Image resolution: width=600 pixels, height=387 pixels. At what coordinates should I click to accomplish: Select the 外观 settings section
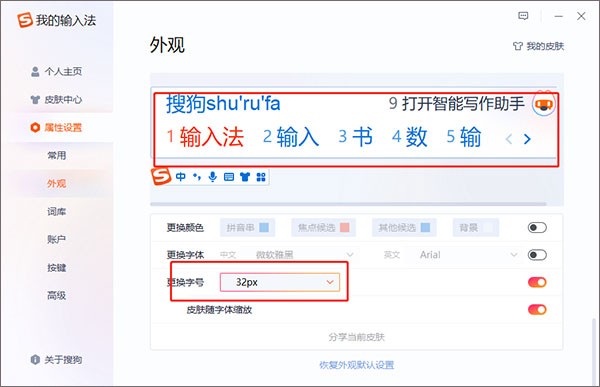tap(57, 184)
